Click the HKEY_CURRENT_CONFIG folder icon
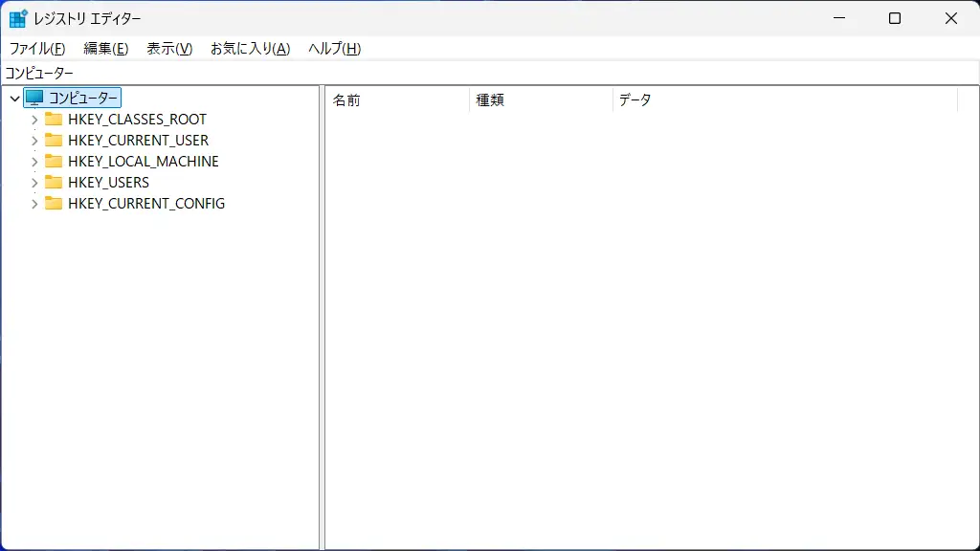Screen dimensions: 980x551 [54, 203]
